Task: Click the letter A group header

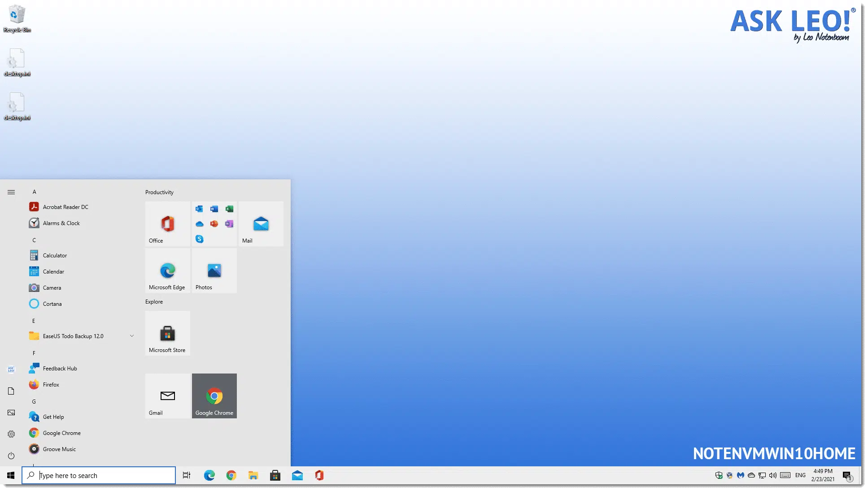Action: [x=34, y=191]
